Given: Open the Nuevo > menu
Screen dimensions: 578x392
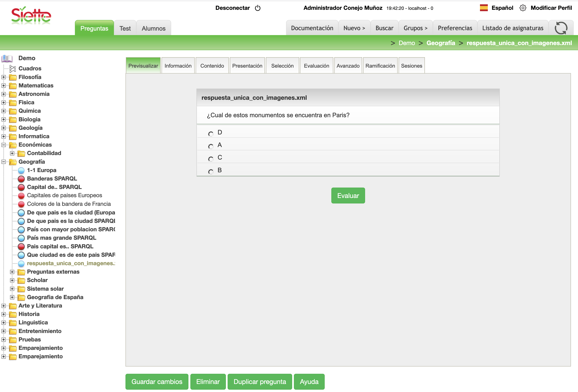Looking at the screenshot, I should (x=354, y=28).
